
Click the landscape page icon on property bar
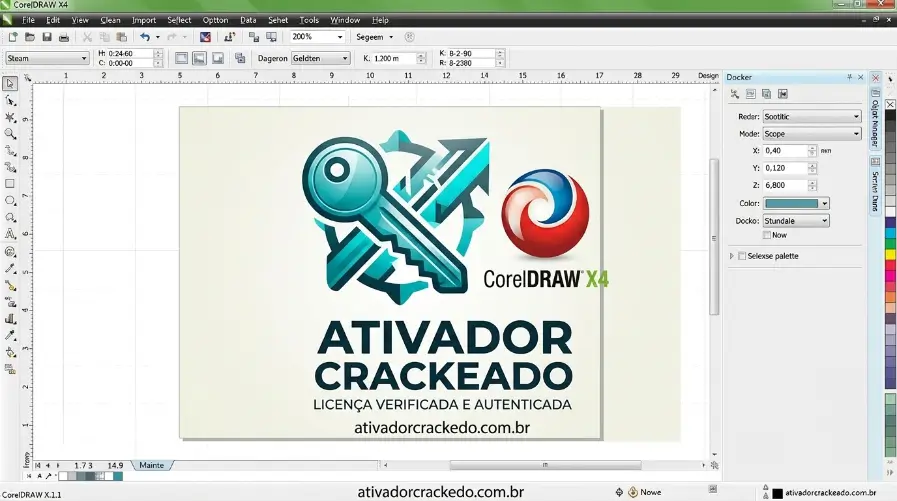click(199, 58)
